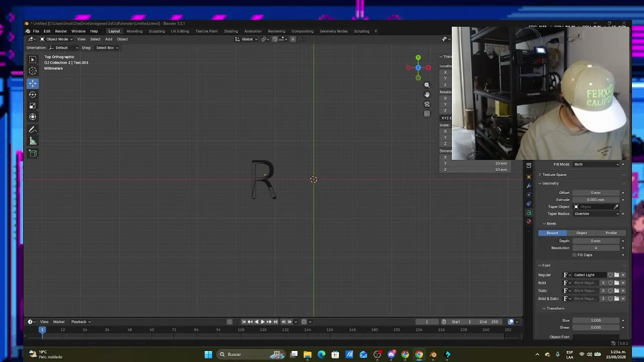The width and height of the screenshot is (644, 362).
Task: Toggle fake user for Regular font
Action: coord(611,275)
